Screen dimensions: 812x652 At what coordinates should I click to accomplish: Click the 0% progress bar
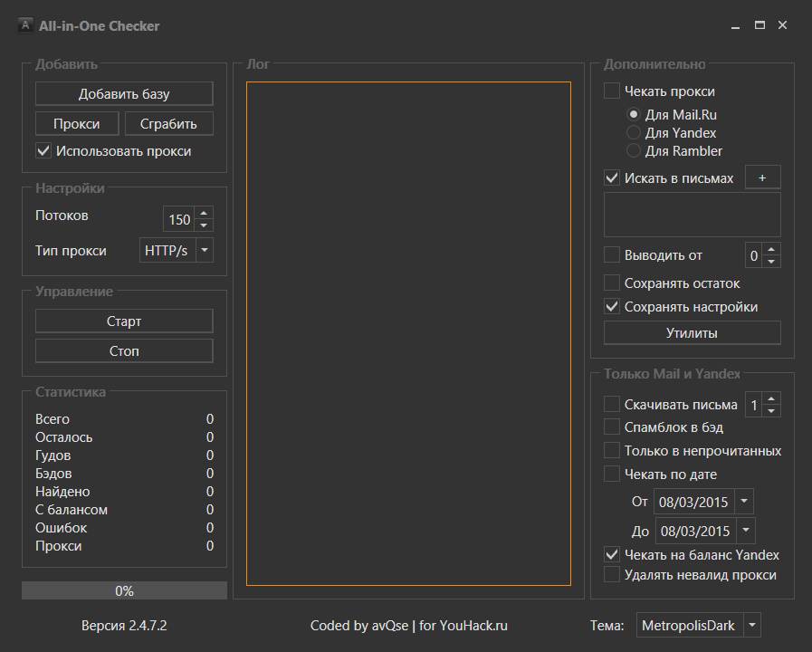[124, 590]
